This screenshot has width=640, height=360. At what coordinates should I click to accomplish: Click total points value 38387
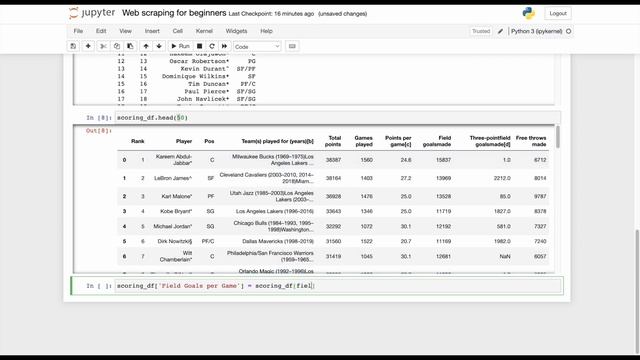tap(333, 160)
